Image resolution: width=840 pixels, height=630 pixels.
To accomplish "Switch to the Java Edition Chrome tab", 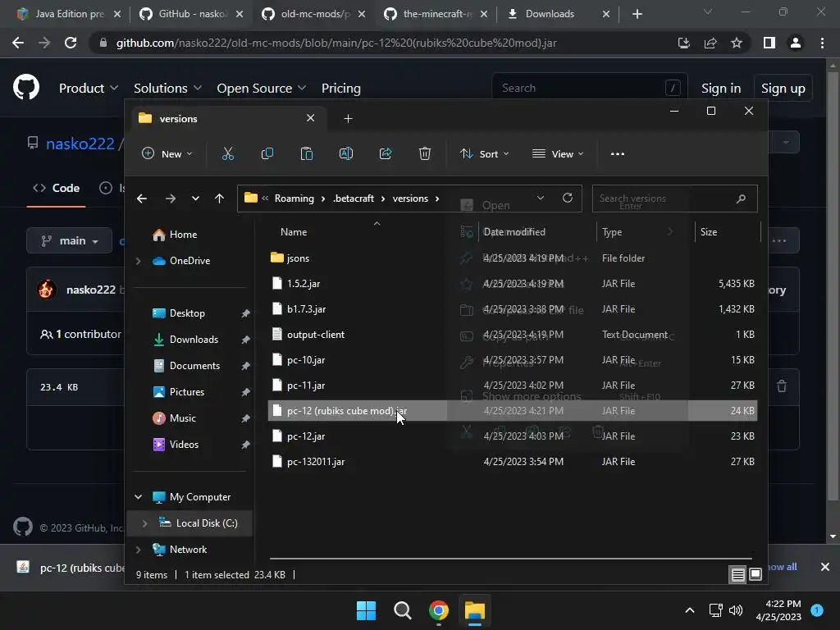I will point(70,14).
